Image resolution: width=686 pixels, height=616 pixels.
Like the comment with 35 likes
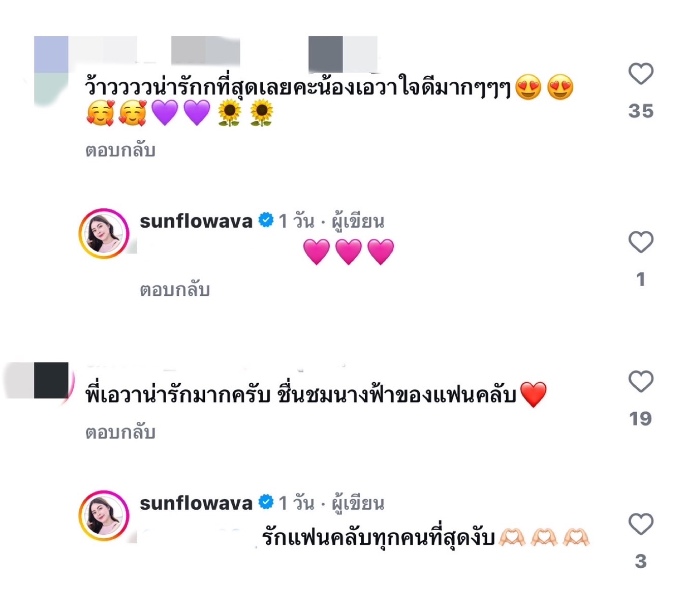tap(641, 74)
